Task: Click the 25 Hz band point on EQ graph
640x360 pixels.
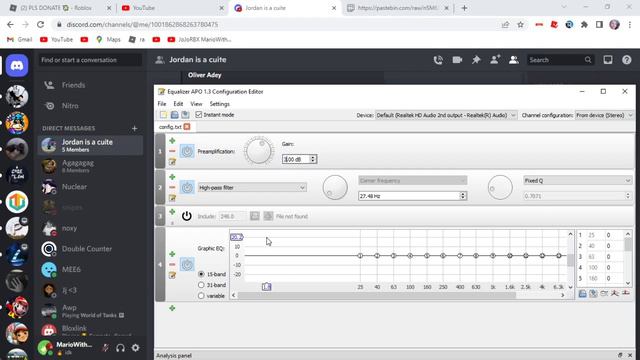Action: coord(360,256)
